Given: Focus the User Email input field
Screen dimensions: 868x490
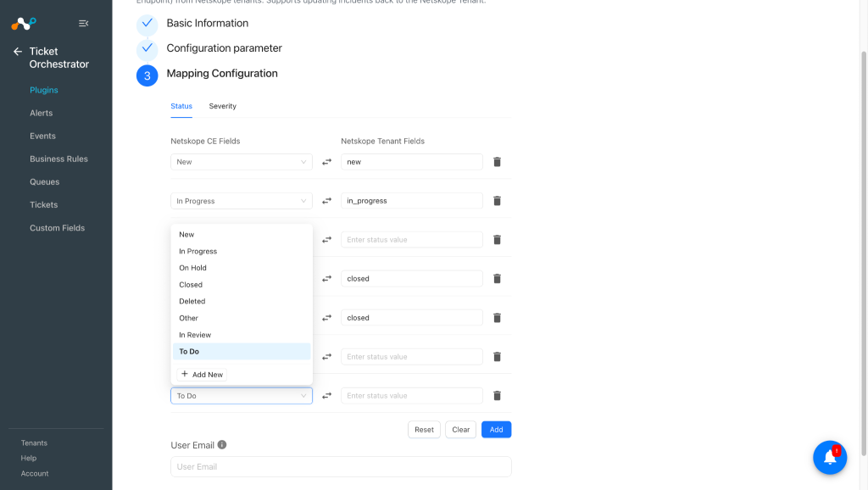Looking at the screenshot, I should [341, 467].
